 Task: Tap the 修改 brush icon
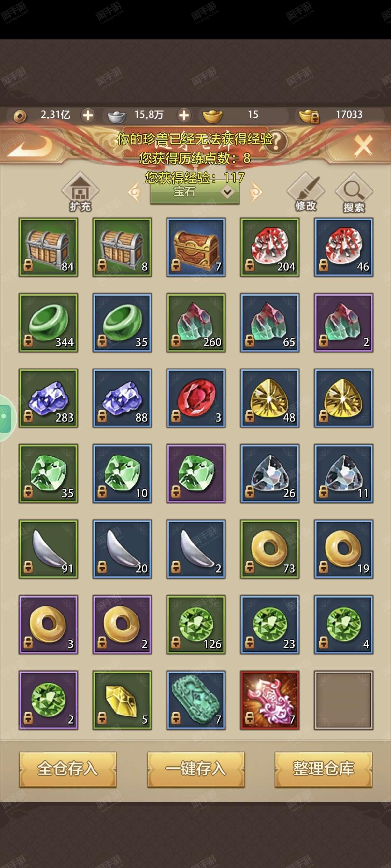click(305, 192)
